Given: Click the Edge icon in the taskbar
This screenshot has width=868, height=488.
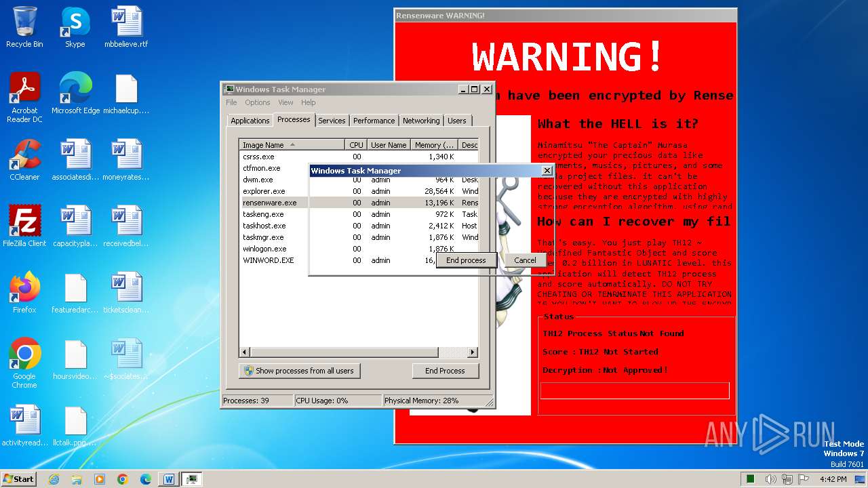Looking at the screenshot, I should click(146, 479).
